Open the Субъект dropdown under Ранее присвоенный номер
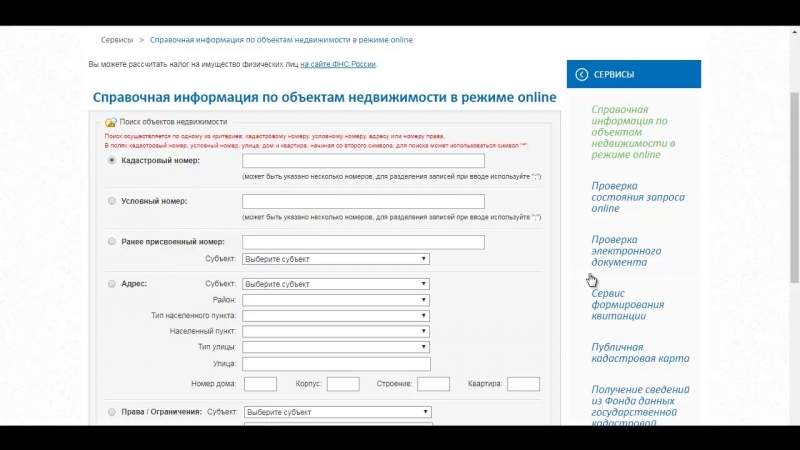Viewport: 800px width, 450px height. click(336, 259)
